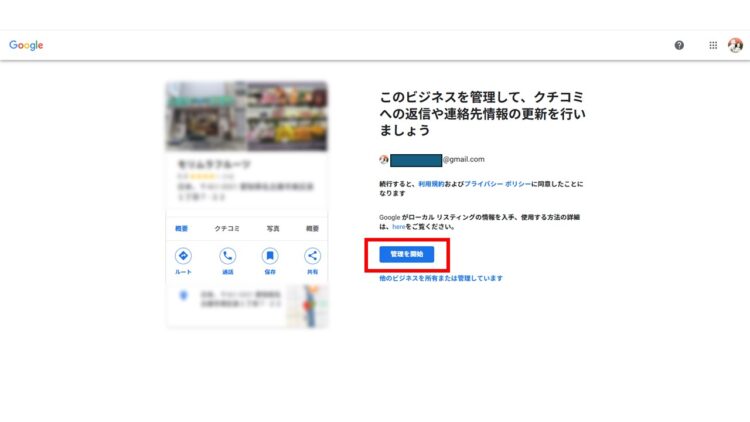
Task: Select the last 概要 tab on right
Action: coord(312,229)
